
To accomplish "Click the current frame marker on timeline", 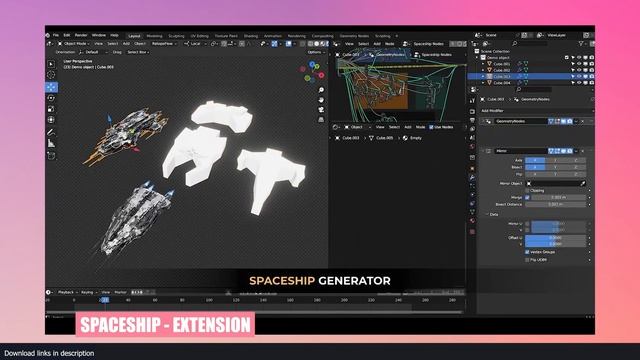I will point(105,300).
